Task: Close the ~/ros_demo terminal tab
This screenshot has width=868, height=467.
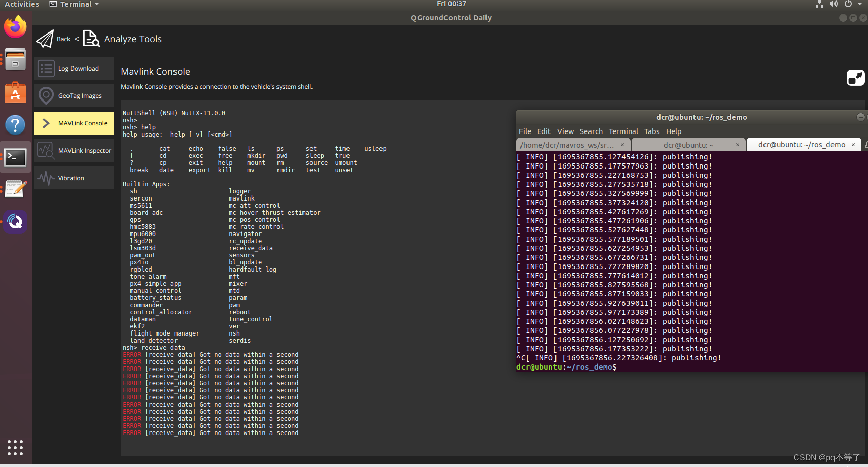Action: [x=853, y=145]
